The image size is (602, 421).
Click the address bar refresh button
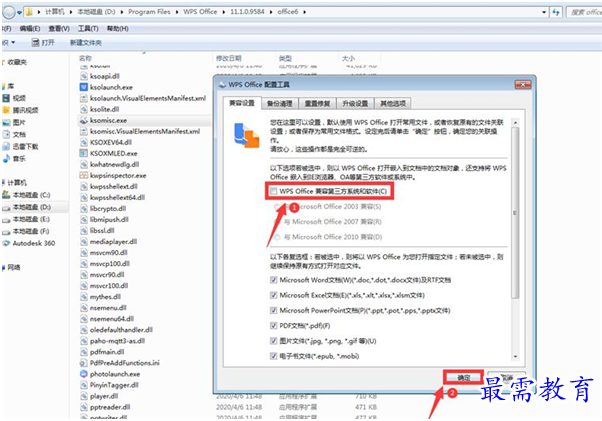click(x=556, y=12)
